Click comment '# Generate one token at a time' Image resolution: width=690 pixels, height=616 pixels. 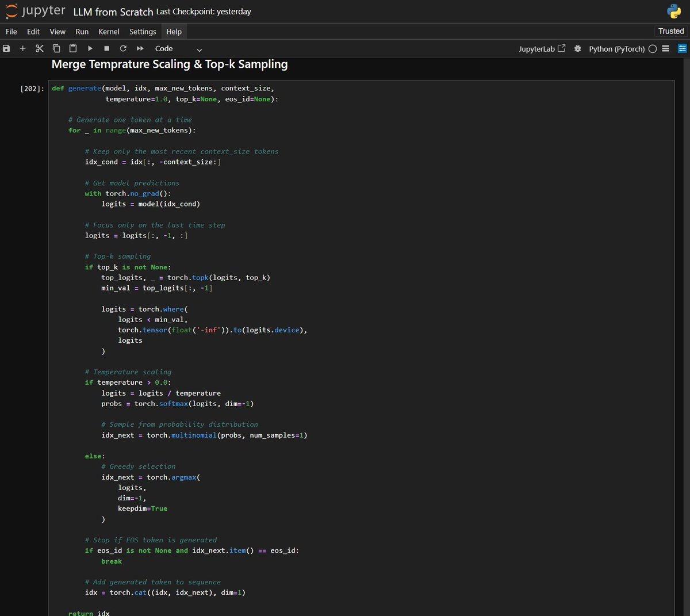(x=130, y=120)
